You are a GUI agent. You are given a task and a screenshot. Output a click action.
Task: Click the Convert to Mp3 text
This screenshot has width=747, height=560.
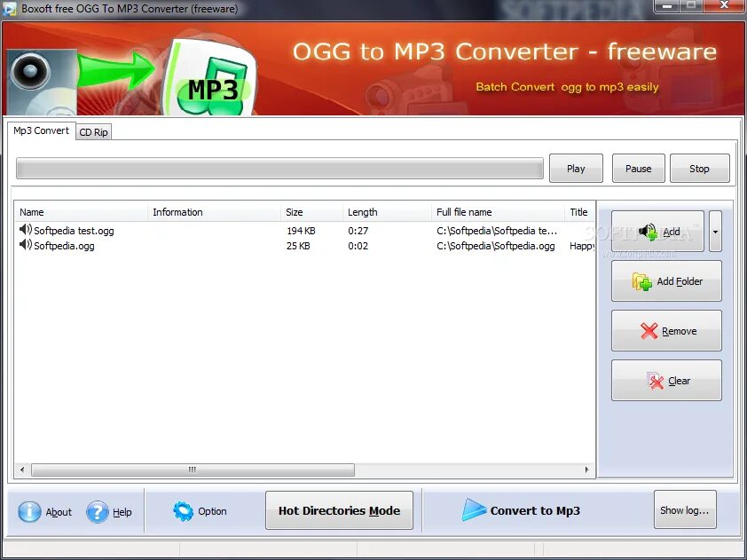[535, 510]
